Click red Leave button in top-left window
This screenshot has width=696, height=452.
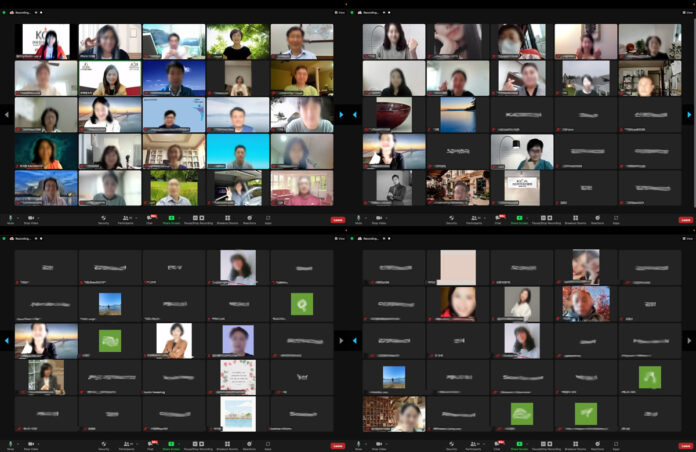337,219
